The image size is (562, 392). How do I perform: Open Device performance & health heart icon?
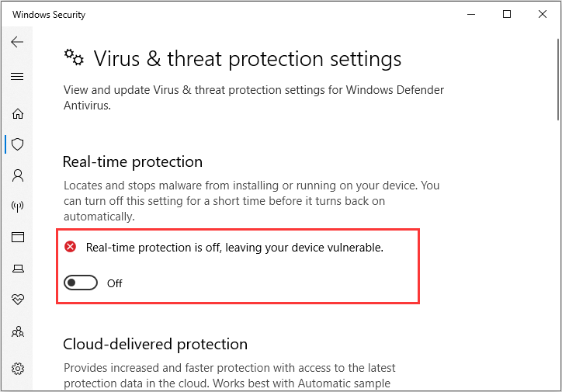pos(18,299)
